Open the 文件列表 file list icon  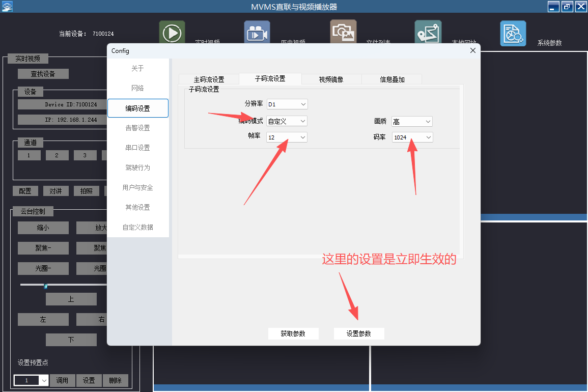click(x=343, y=32)
